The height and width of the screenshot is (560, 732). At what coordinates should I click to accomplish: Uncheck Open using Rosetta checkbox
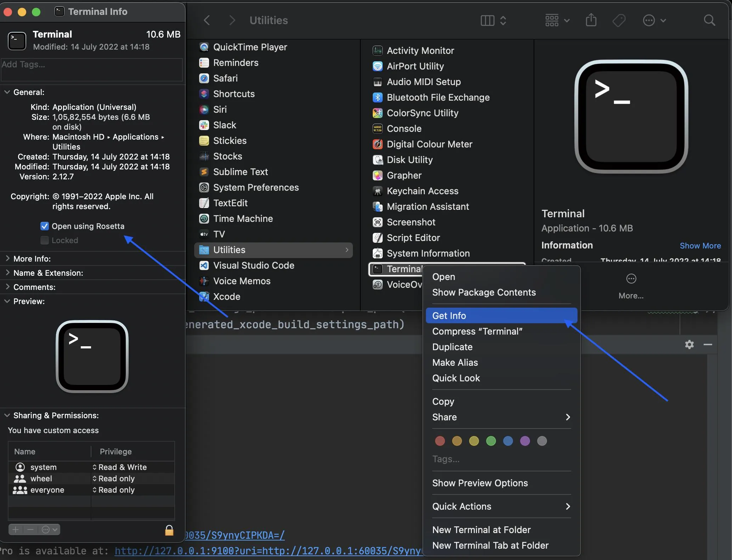[45, 226]
